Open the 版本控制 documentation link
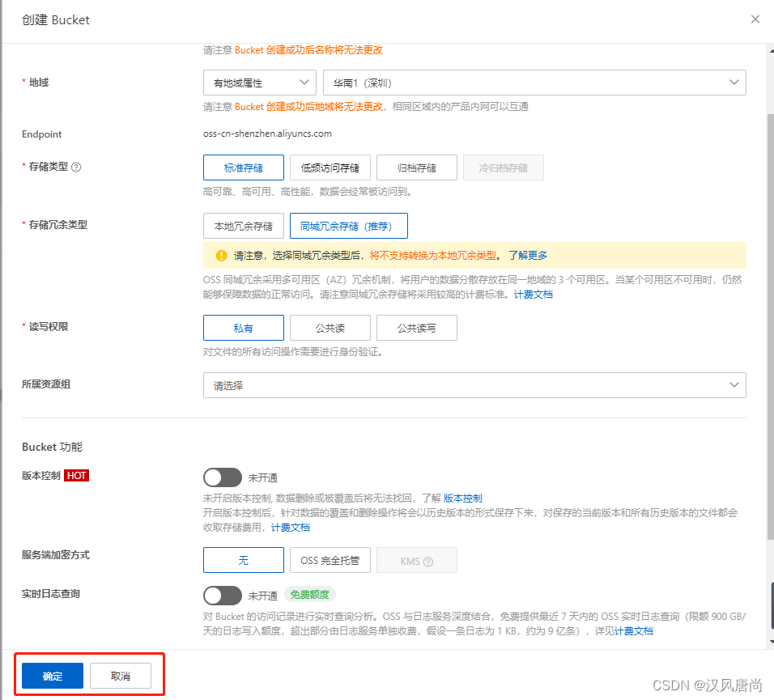 (462, 498)
